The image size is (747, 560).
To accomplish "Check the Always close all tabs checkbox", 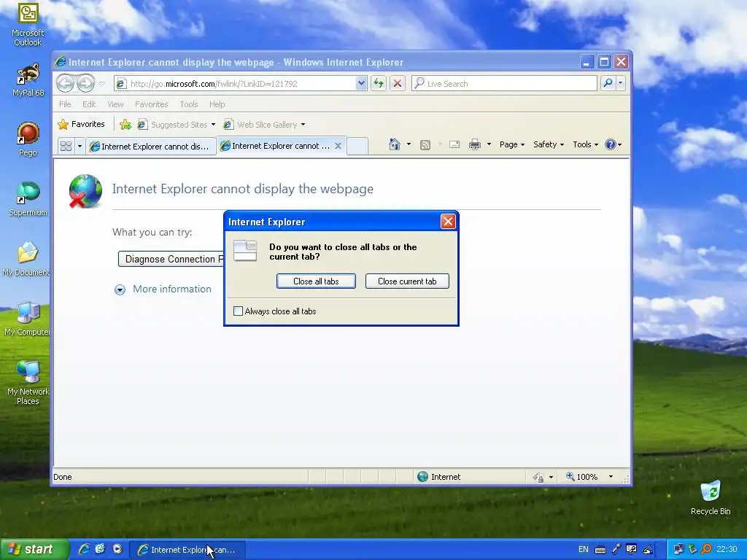I will pyautogui.click(x=239, y=311).
